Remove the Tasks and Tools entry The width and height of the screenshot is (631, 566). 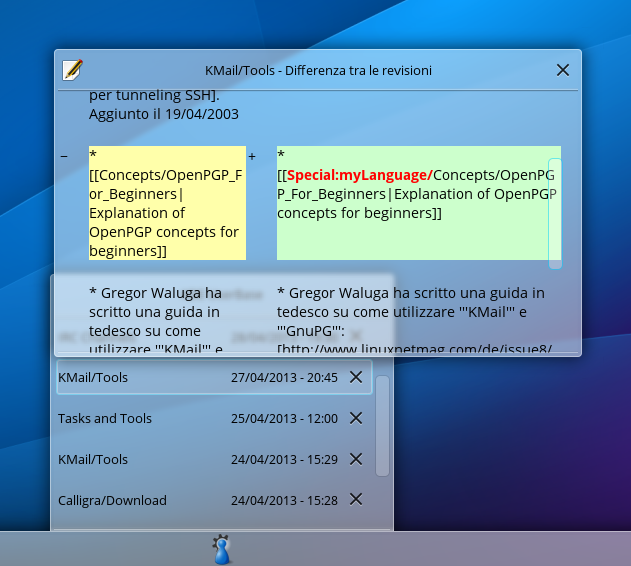point(356,418)
